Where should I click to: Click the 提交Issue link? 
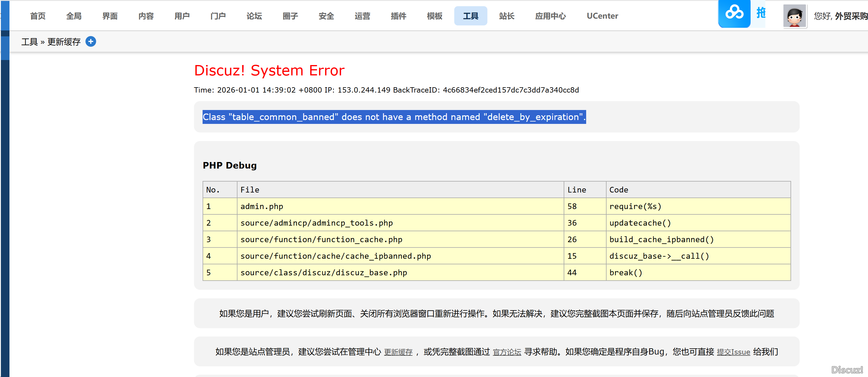pos(733,352)
